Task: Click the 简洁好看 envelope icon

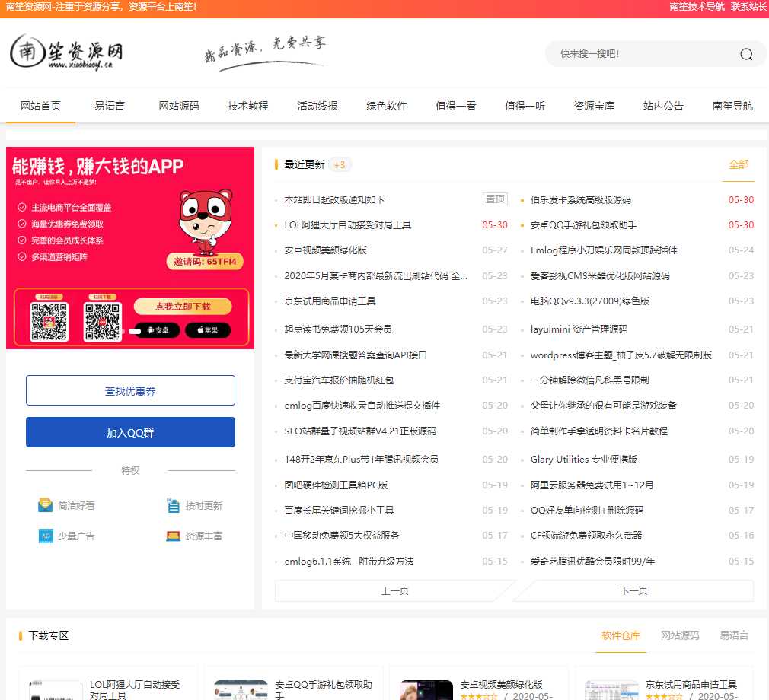Action: pyautogui.click(x=46, y=504)
